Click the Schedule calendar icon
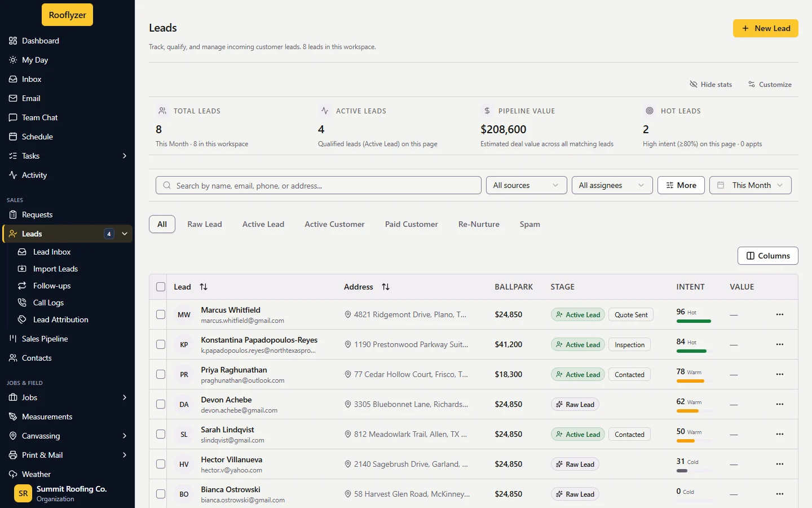The height and width of the screenshot is (508, 812). [13, 137]
